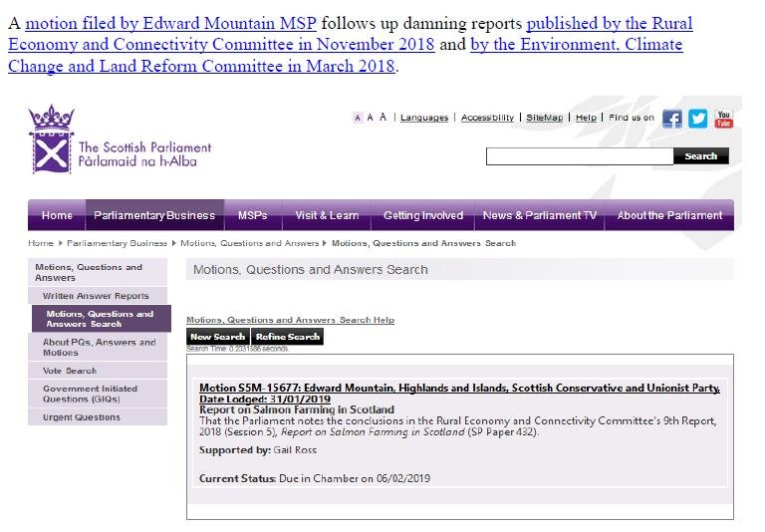Open the MSPs nav tab
This screenshot has height=532, width=765.
(x=253, y=215)
